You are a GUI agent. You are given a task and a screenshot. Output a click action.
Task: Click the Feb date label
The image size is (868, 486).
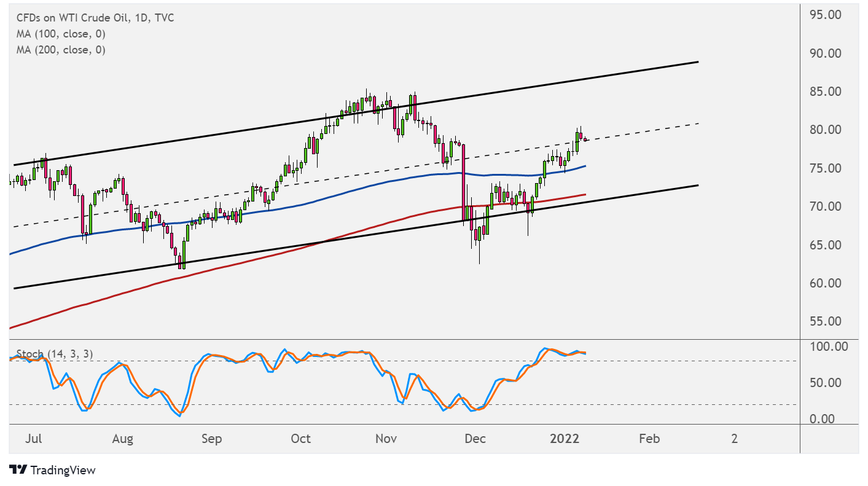[649, 439]
